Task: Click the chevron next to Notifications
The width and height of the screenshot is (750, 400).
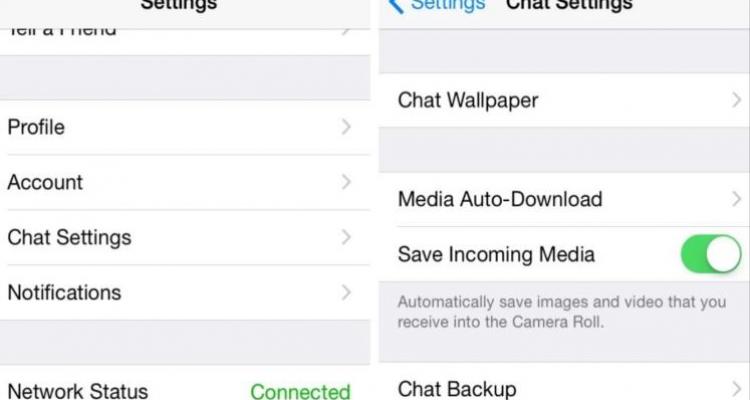Action: (346, 292)
